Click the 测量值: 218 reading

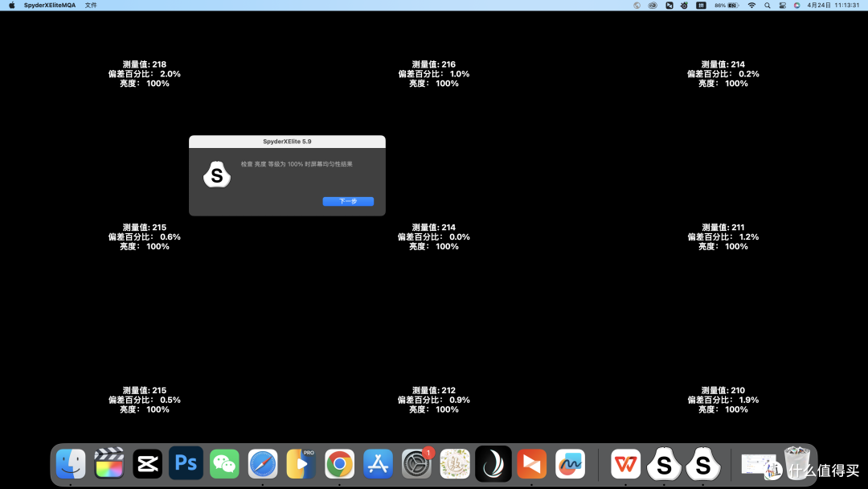click(145, 64)
